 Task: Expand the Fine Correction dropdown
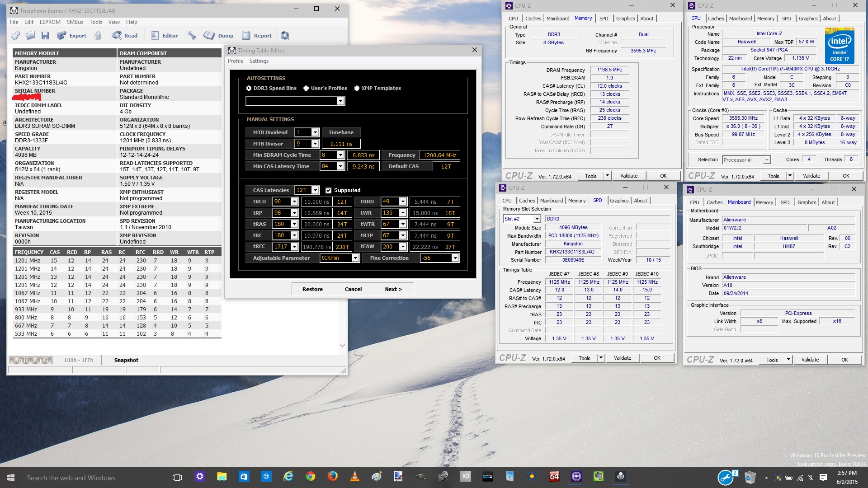pyautogui.click(x=455, y=258)
